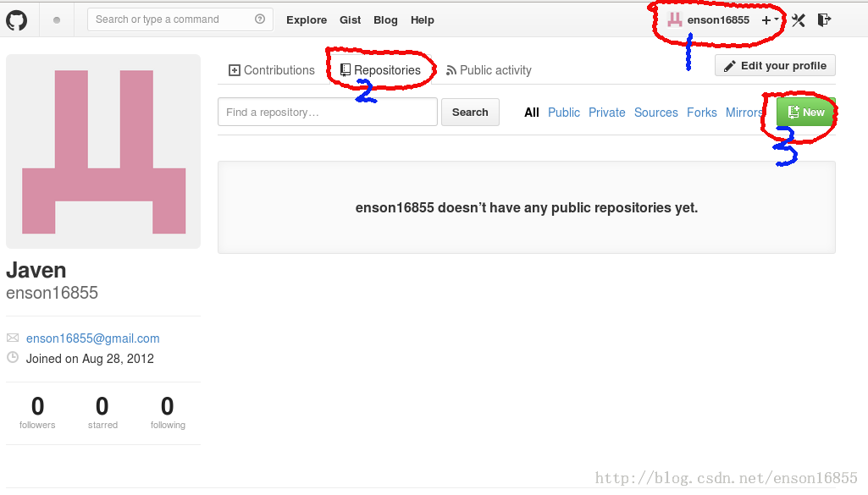Filter repositories by Sources
The height and width of the screenshot is (495, 868).
[x=656, y=113]
